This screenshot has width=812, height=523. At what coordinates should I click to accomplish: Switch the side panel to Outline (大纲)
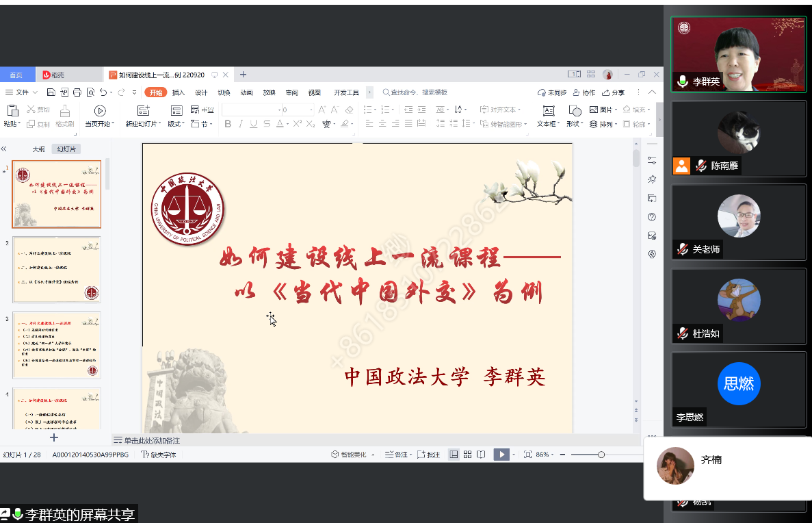pyautogui.click(x=39, y=149)
